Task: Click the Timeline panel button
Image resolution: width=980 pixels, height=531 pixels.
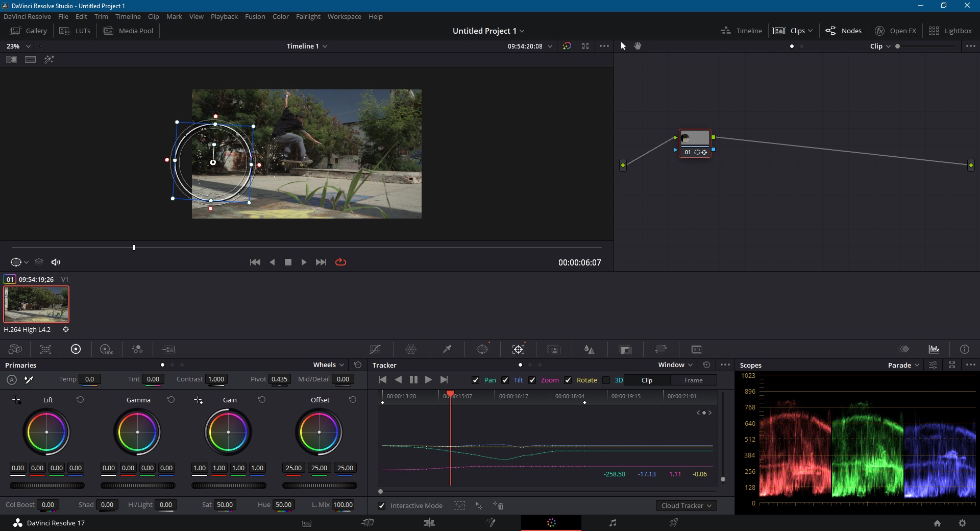Action: pos(741,31)
